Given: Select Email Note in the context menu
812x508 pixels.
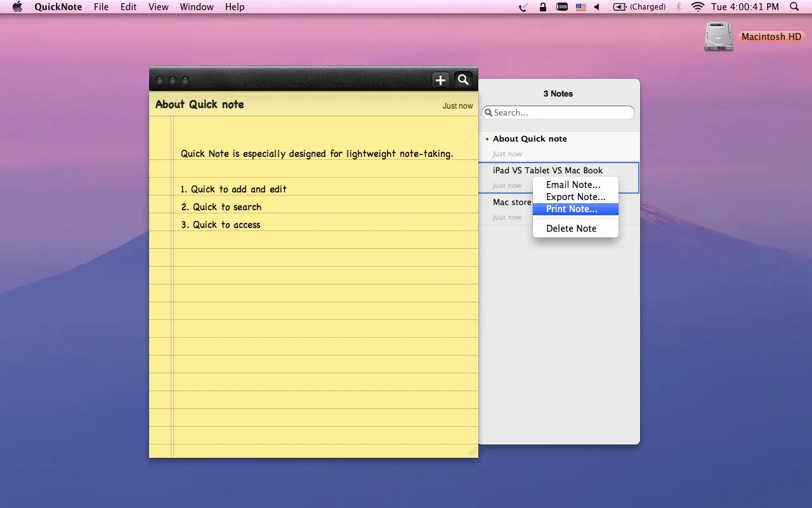Looking at the screenshot, I should 573,184.
